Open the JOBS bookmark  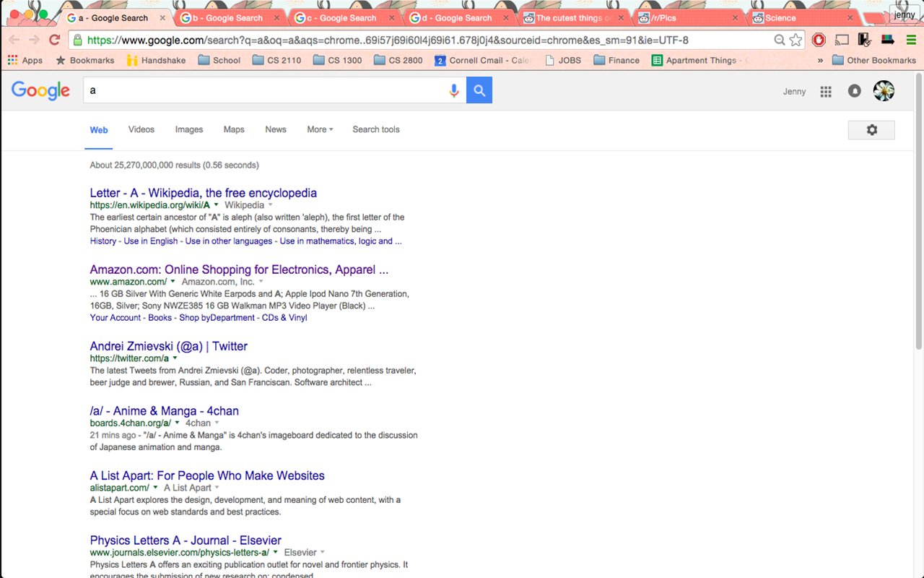point(563,61)
